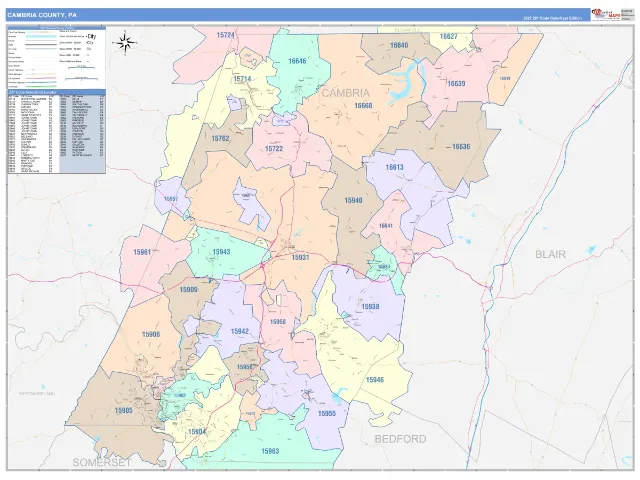
Task: Select ZIP code 15943 label
Action: [x=221, y=252]
